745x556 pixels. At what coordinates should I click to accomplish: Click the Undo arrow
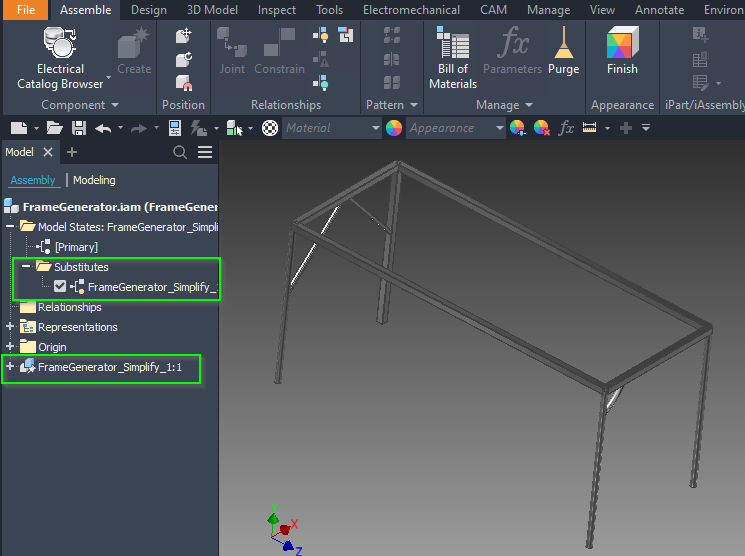pos(103,128)
